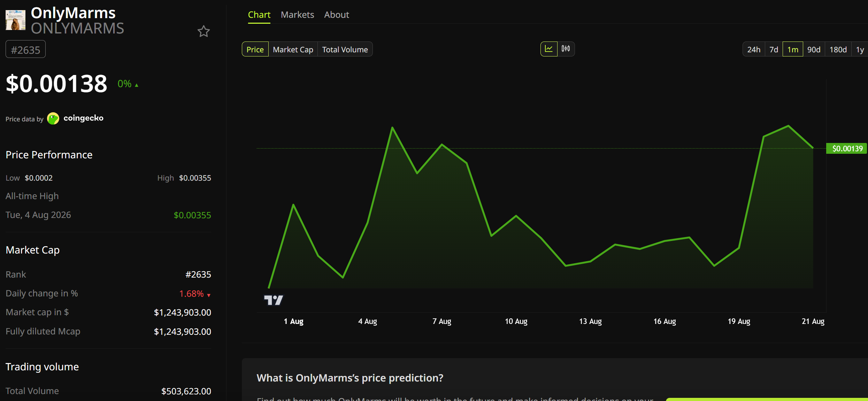Click the Total Volume $503,623.00 value
Image resolution: width=868 pixels, height=401 pixels.
[186, 391]
